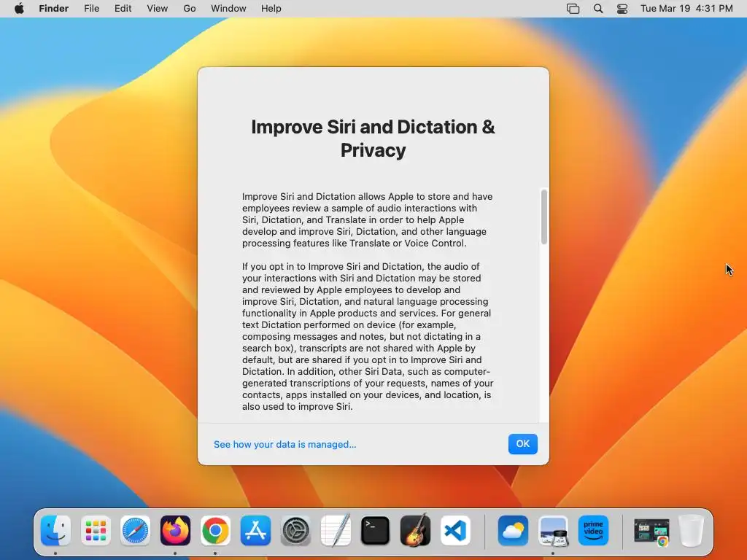Launch Prime Video from the Dock
This screenshot has width=747, height=560.
pyautogui.click(x=593, y=531)
